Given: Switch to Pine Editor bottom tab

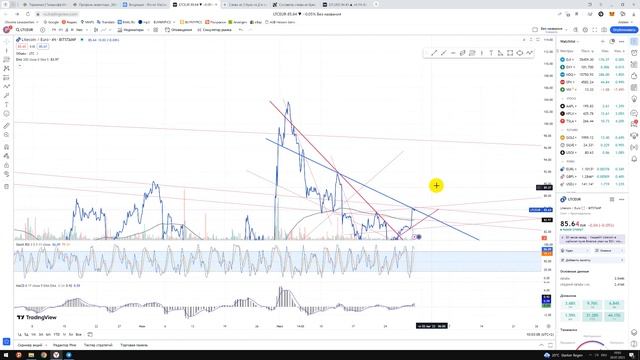Looking at the screenshot, I should click(65, 345).
